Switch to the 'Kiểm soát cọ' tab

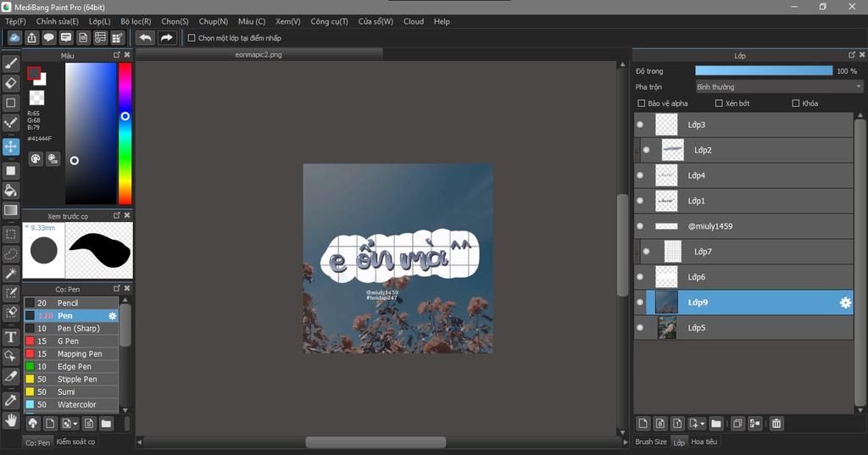pos(75,441)
